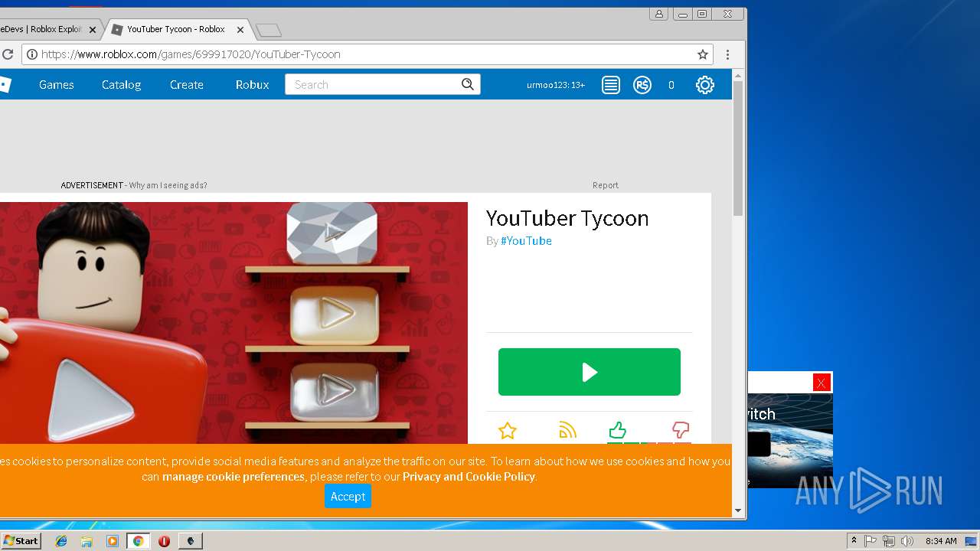View site information icon in address bar

coord(31,54)
